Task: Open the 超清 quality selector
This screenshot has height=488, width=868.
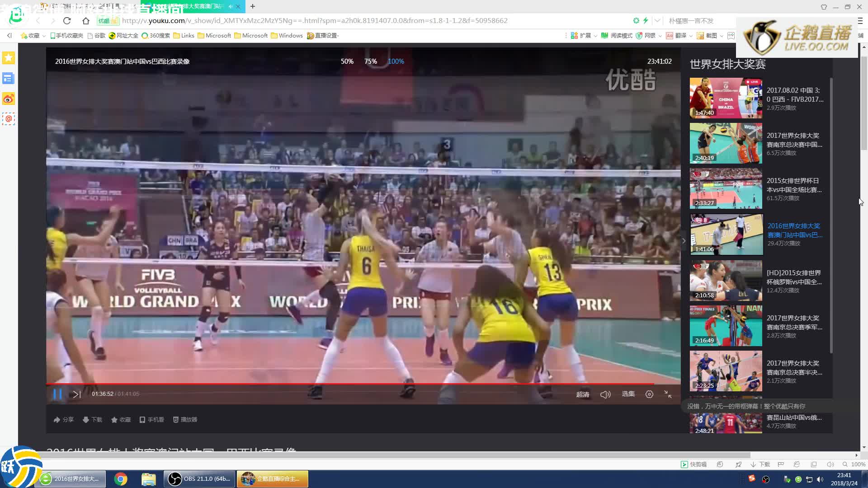Action: click(x=582, y=394)
